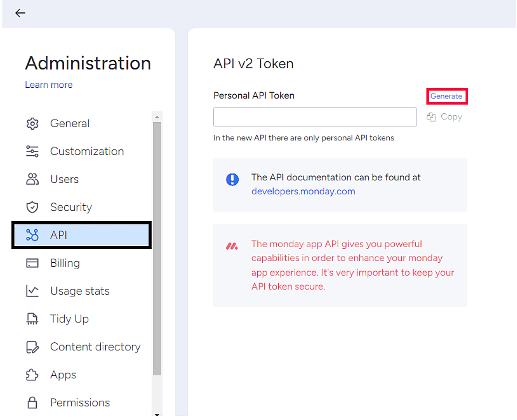517x420 pixels.
Task: Click the General gear icon
Action: [x=33, y=124]
